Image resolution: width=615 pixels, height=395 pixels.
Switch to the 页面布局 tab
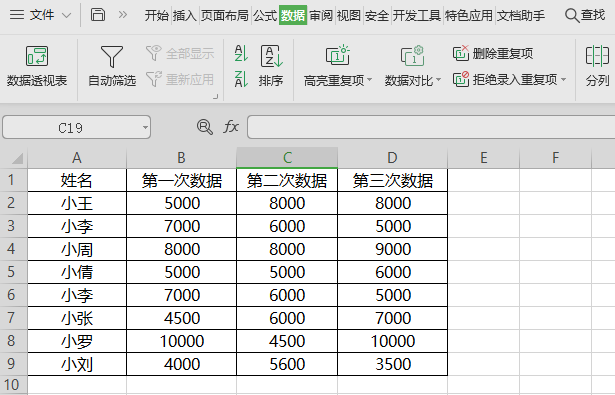click(224, 15)
